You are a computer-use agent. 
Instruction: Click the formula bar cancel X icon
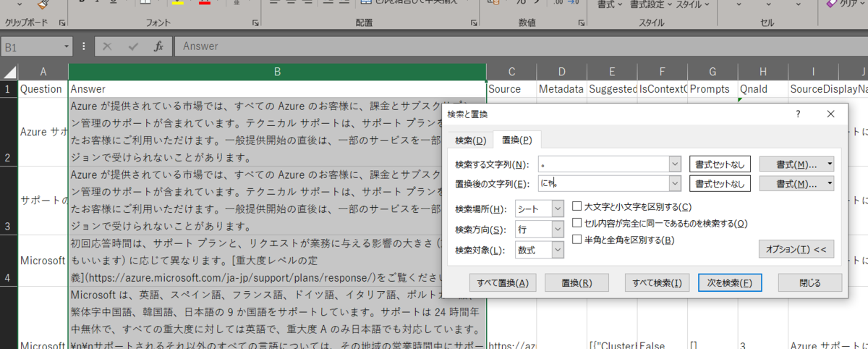pos(108,46)
